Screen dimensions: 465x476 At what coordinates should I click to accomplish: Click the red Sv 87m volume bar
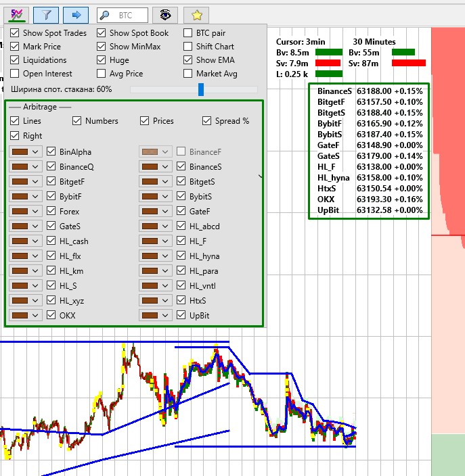coord(409,63)
